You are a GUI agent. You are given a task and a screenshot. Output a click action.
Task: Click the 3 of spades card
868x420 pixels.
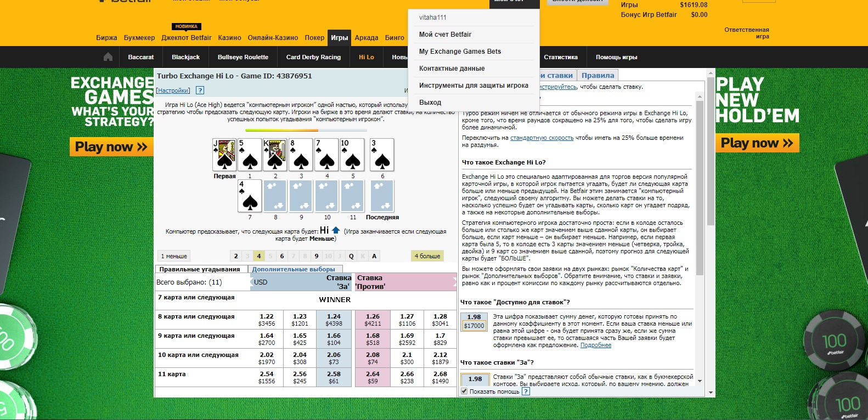(x=382, y=155)
